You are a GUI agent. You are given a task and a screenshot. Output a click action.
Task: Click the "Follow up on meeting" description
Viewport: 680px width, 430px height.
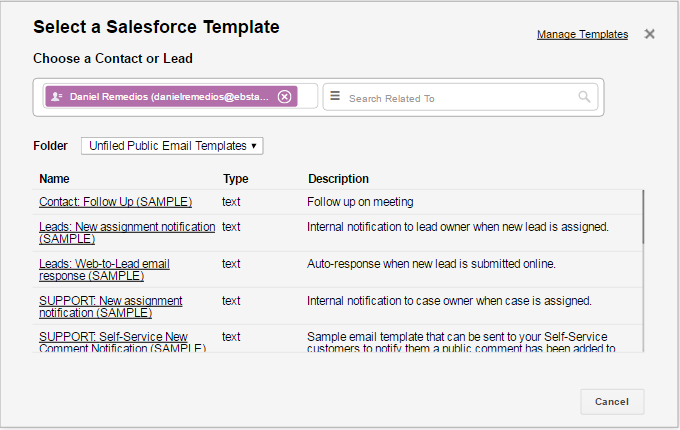360,202
